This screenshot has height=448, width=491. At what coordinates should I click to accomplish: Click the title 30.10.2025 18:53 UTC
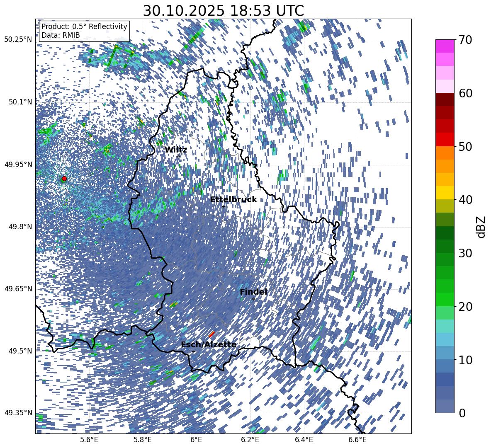[x=223, y=11]
